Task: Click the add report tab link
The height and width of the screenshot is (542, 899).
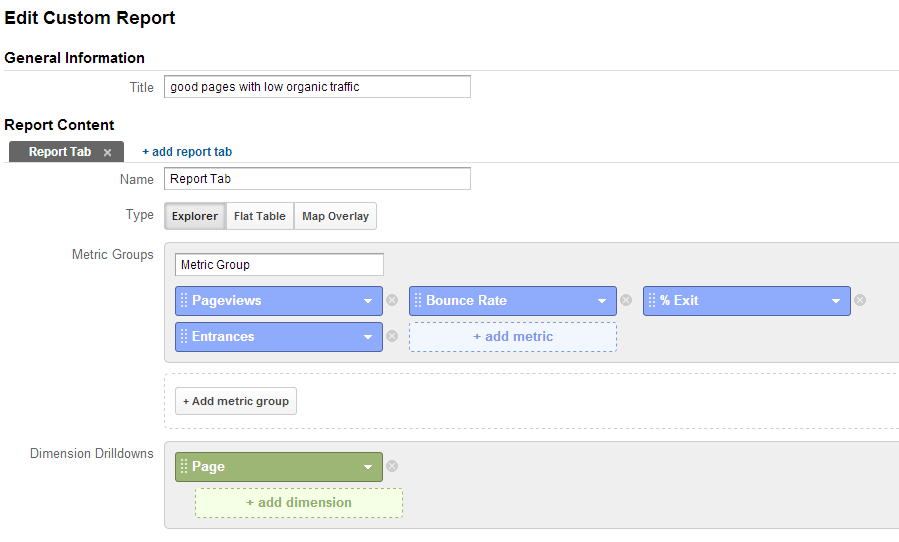Action: click(x=187, y=152)
